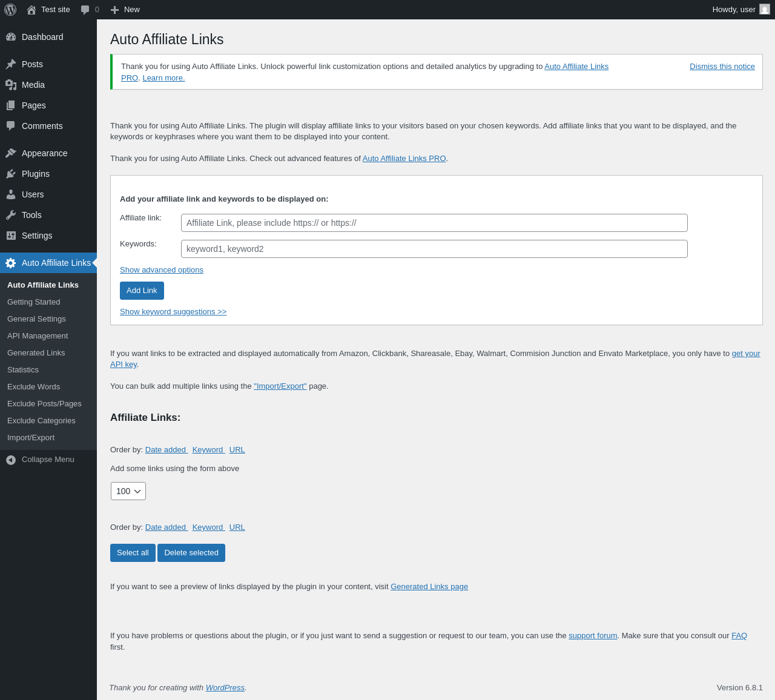
Task: Click the Dashboard gauge icon
Action: pos(11,37)
